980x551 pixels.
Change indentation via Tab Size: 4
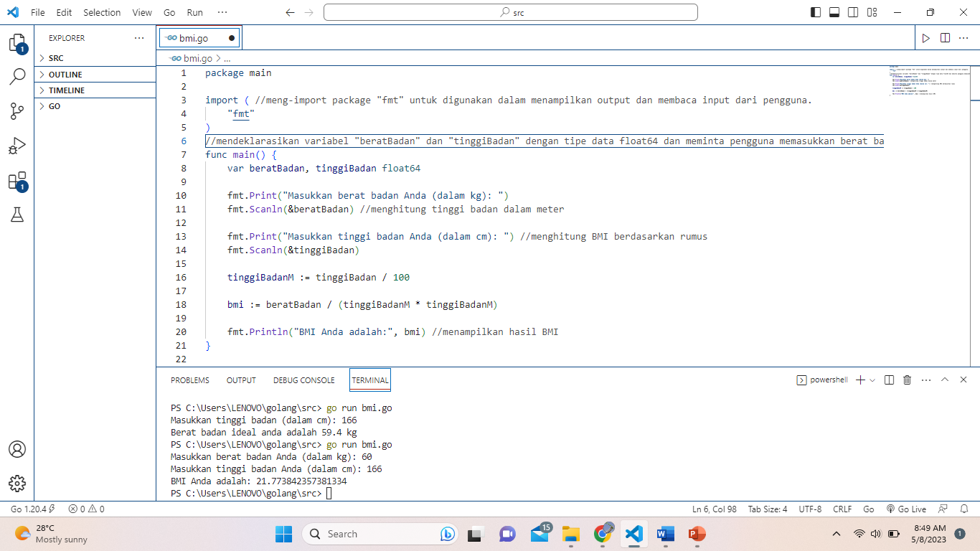tap(768, 509)
